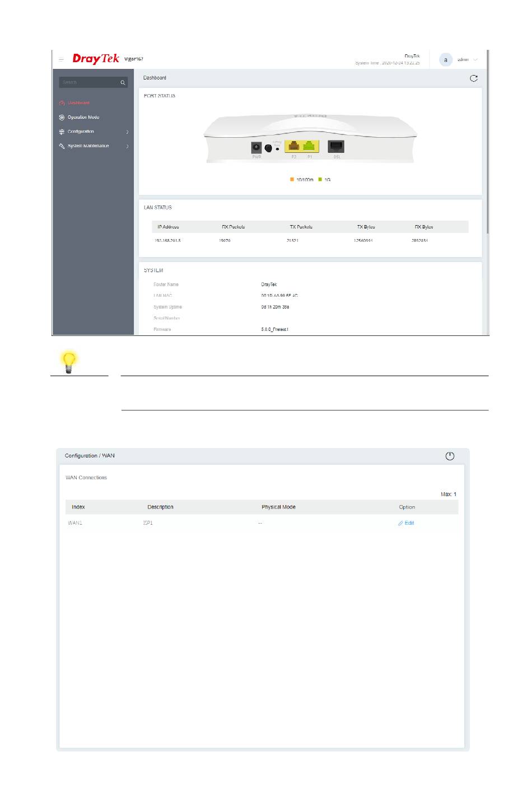Screen dimensions: 532x789
Task: Click the PORT STATUS section title
Action: click(x=160, y=96)
